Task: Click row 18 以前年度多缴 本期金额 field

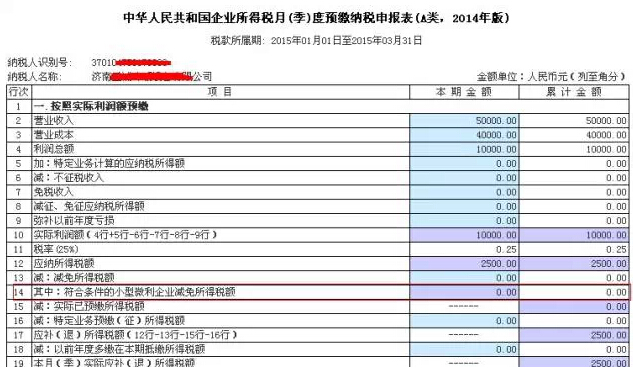Action: point(464,349)
